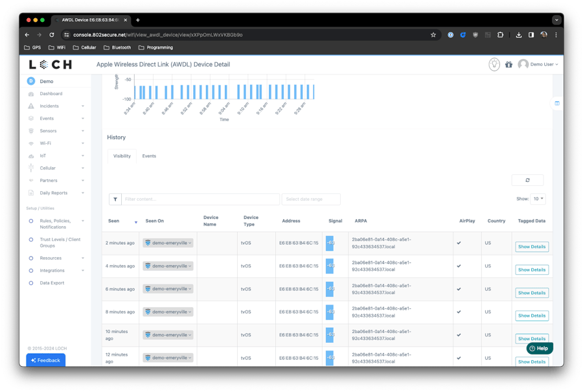Open the Show 10 rows dropdown
Image resolution: width=583 pixels, height=392 pixels.
[x=538, y=199]
